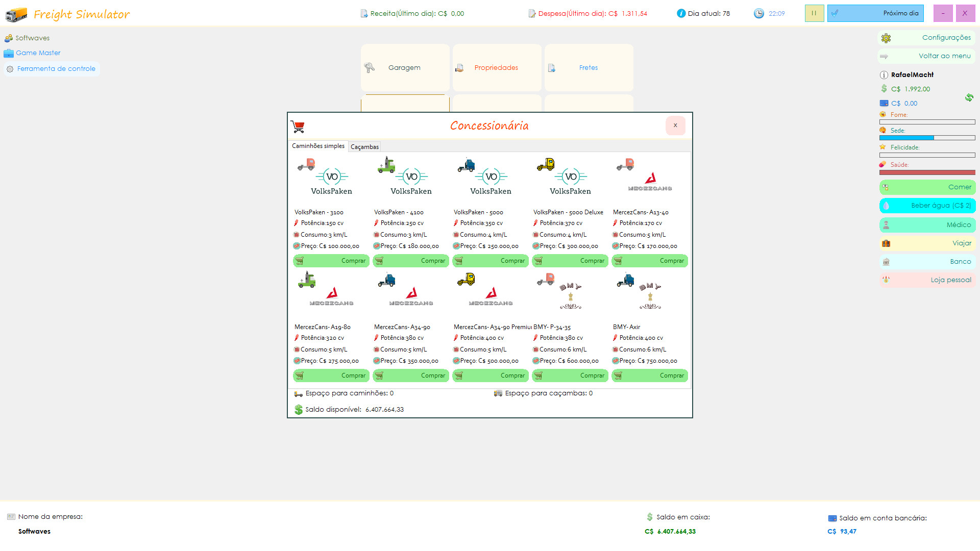The width and height of the screenshot is (980, 551).
Task: Click the Configurações gear icon
Action: point(886,38)
